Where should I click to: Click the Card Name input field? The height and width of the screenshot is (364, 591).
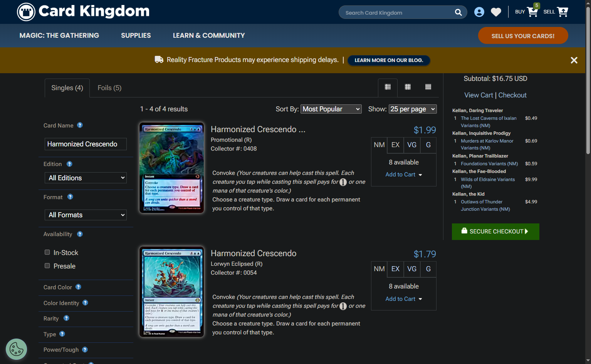coord(86,144)
